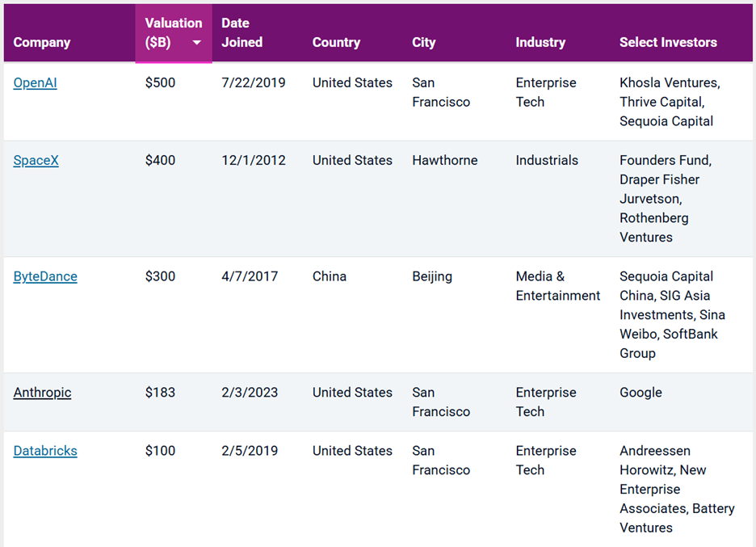Click the China country cell
The width and height of the screenshot is (756, 547).
(330, 276)
